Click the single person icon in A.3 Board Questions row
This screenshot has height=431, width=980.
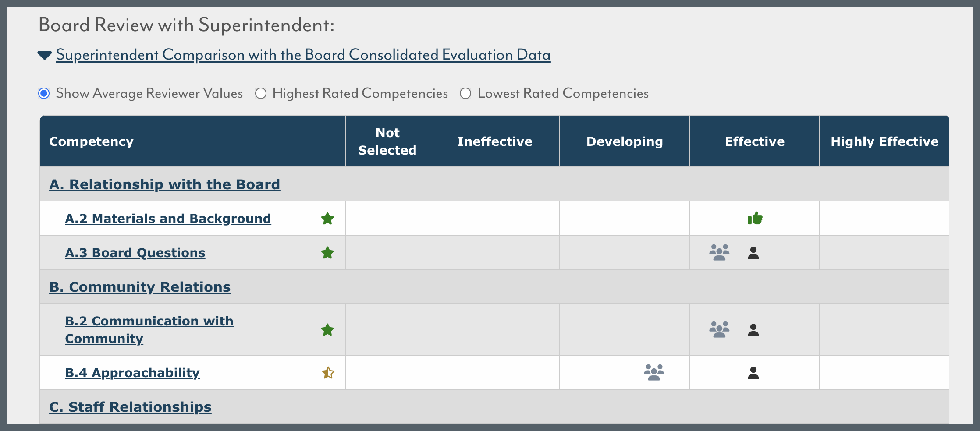(753, 253)
